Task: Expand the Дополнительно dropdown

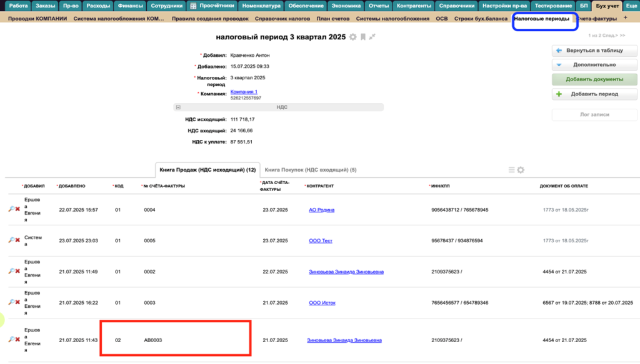Action: [594, 64]
